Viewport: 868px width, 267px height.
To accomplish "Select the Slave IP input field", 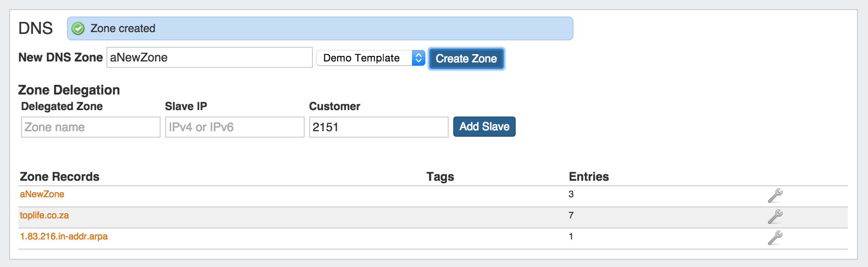I will pyautogui.click(x=234, y=127).
